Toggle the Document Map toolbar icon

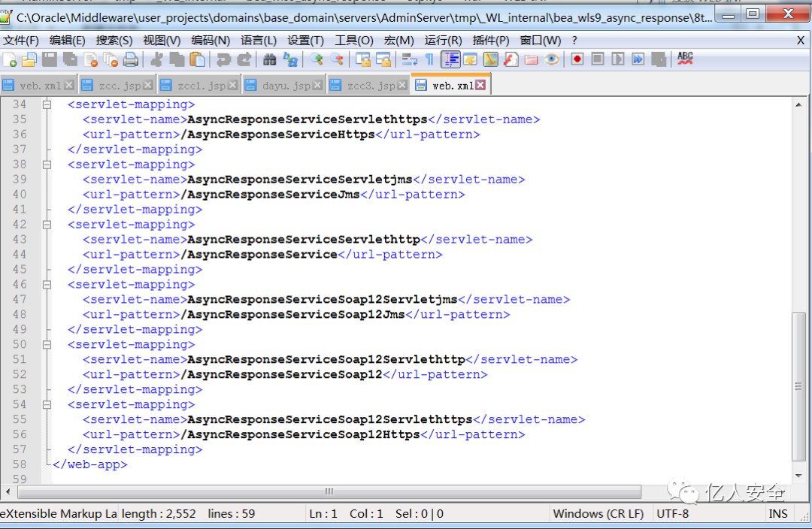pos(490,59)
